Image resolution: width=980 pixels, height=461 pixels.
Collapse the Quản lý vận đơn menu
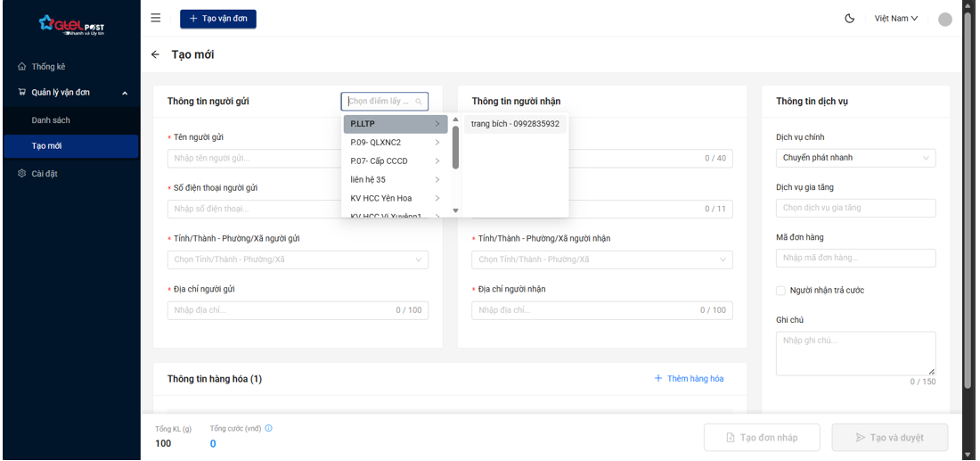click(125, 93)
